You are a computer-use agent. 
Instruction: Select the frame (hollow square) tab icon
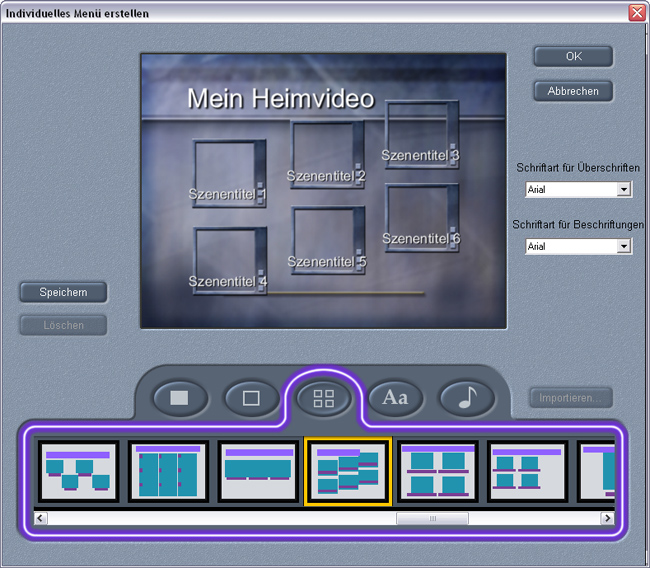[252, 398]
